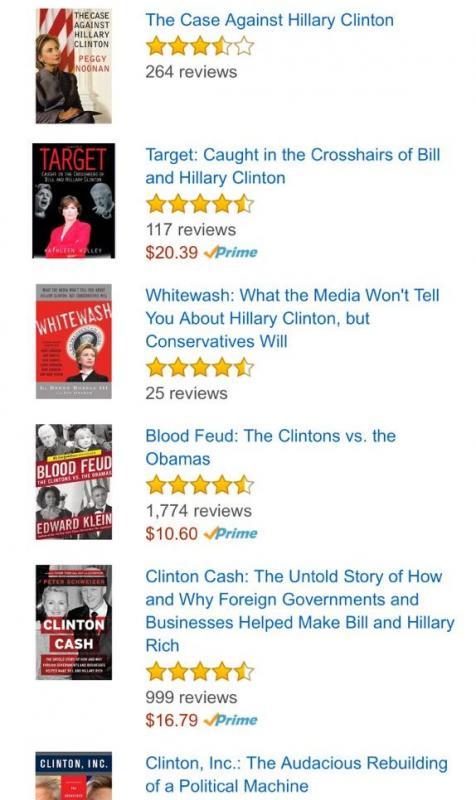The height and width of the screenshot is (800, 476).
Task: Open the 264 reviews link
Action: 191,72
